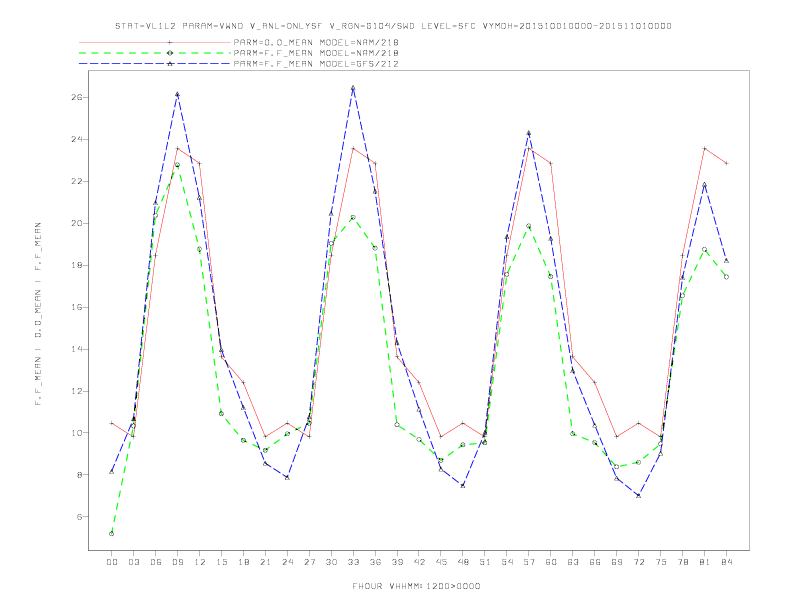Click red observed plus point at hour 84
This screenshot has height=612, width=792.
726,163
